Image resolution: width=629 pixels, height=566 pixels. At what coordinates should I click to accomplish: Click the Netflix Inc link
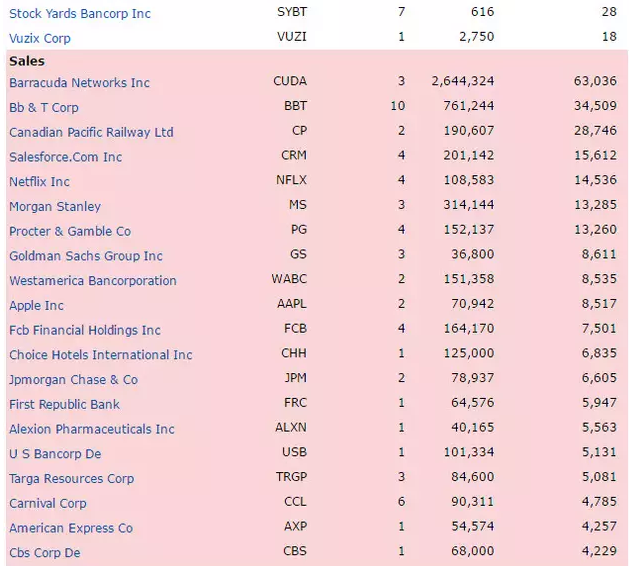click(39, 182)
